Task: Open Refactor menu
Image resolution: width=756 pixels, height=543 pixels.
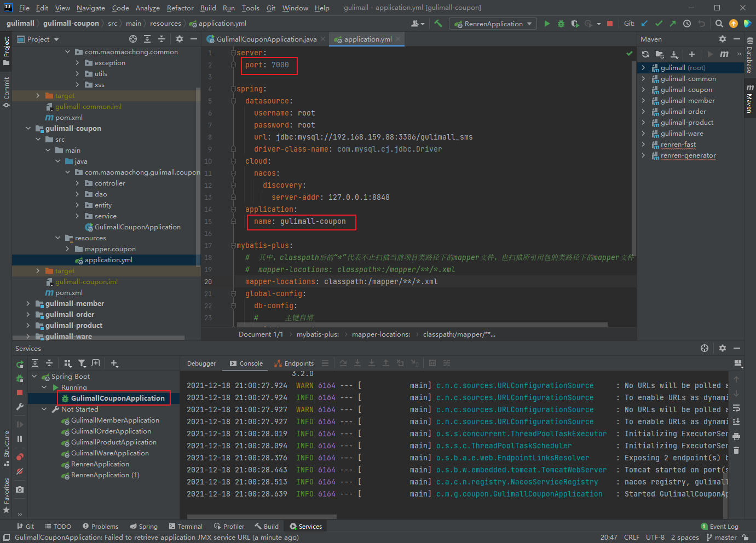Action: [x=180, y=8]
